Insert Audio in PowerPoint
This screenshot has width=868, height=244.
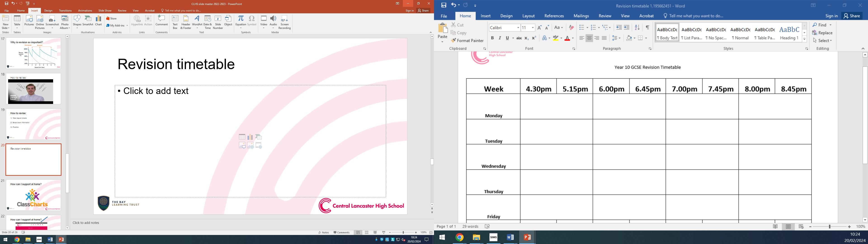point(273,21)
